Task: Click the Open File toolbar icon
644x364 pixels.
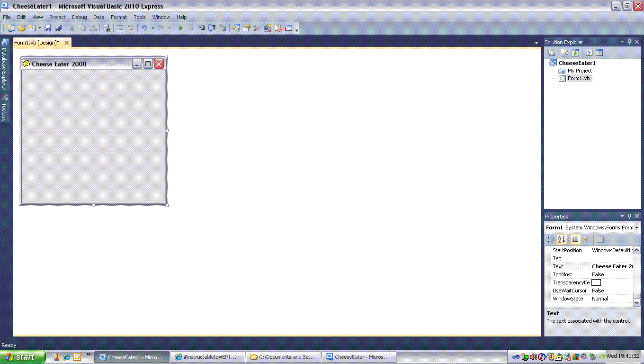Action: pyautogui.click(x=22, y=28)
